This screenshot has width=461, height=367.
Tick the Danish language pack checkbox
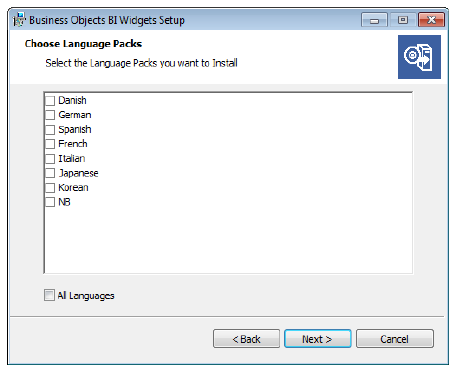pos(50,101)
